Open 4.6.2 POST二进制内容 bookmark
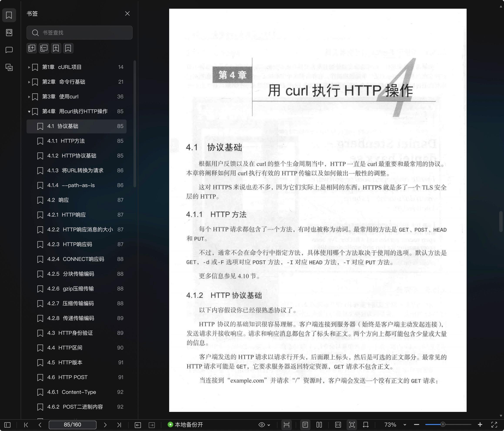The image size is (504, 431). tap(76, 407)
